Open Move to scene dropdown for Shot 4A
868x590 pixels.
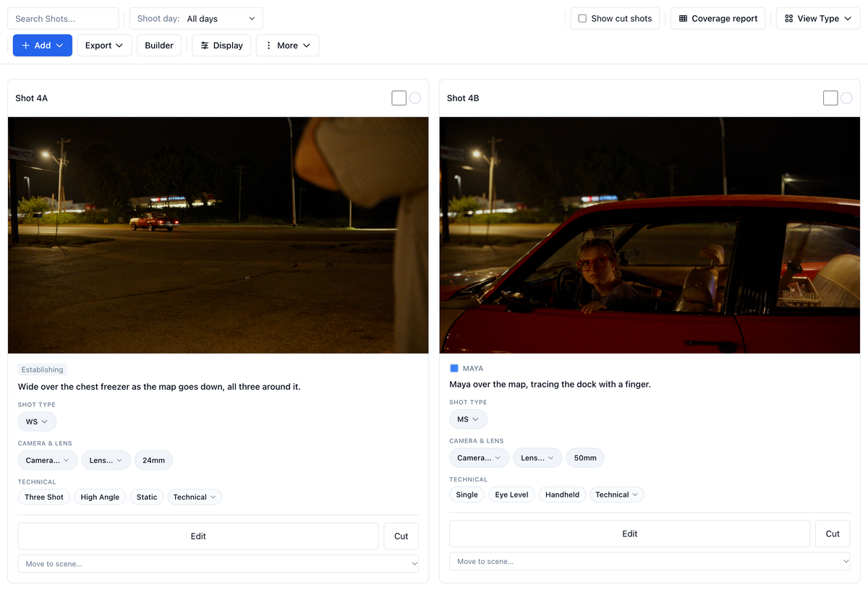218,563
